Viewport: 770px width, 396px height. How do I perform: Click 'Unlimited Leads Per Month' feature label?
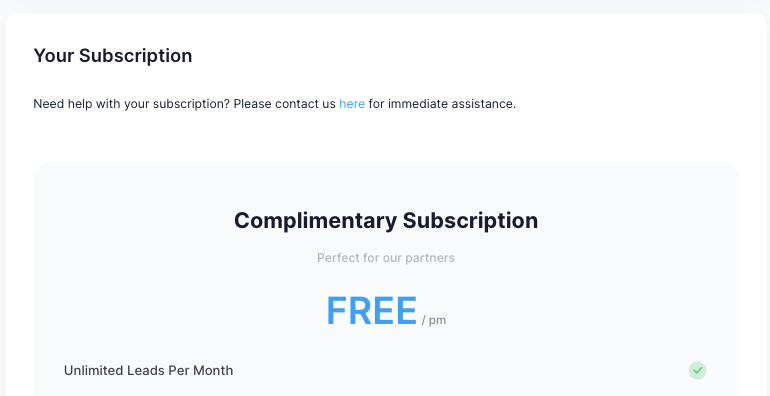tap(148, 370)
